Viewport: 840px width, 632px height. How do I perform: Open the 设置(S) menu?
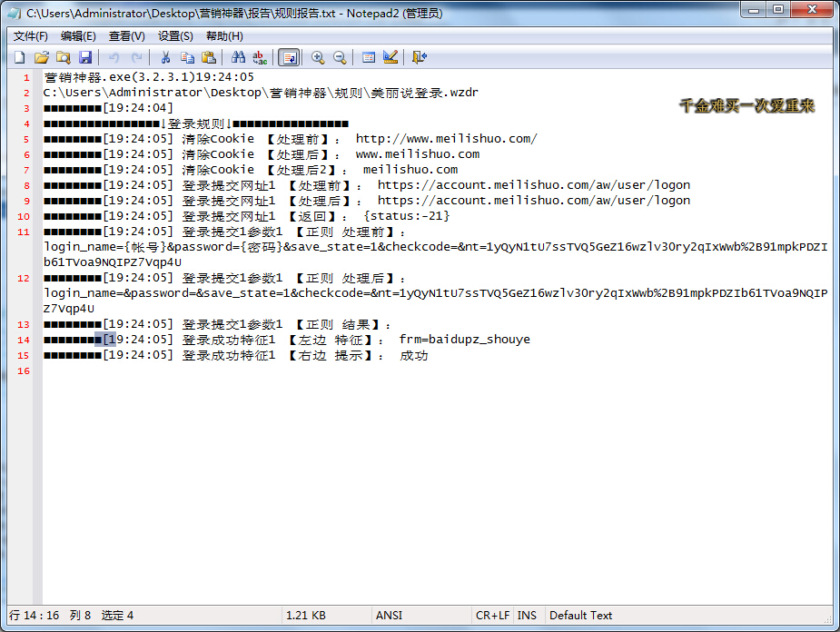click(175, 36)
